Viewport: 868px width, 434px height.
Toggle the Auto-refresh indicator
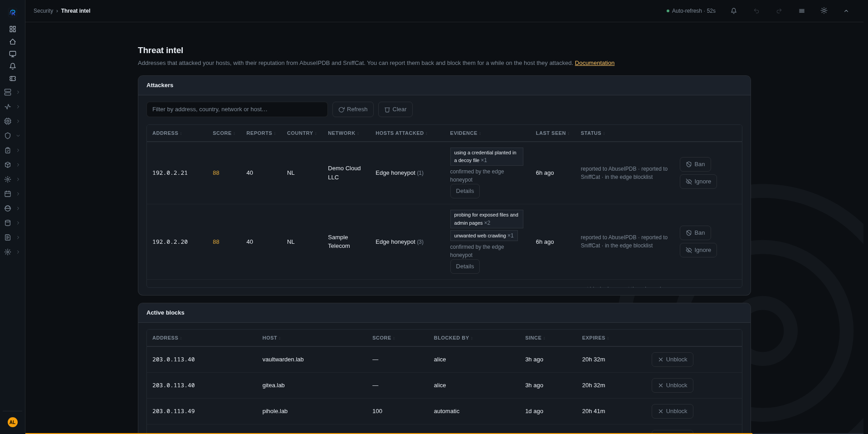tap(691, 11)
